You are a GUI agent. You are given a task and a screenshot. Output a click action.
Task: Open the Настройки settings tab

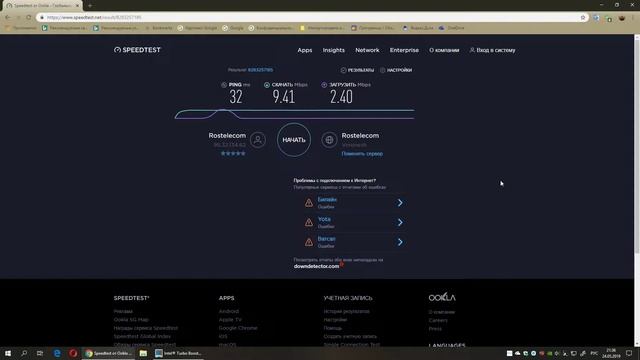(396, 70)
